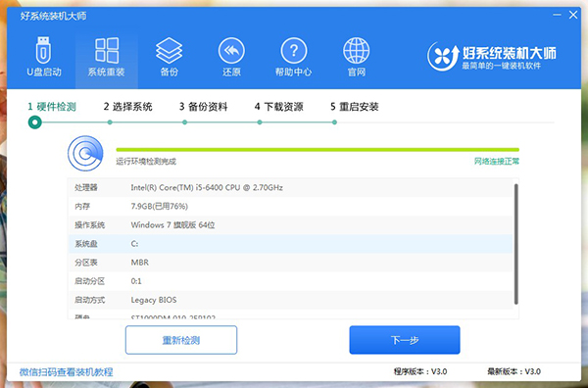Select the 系统重装 system reinstall icon
Image resolution: width=588 pixels, height=388 pixels.
click(107, 56)
